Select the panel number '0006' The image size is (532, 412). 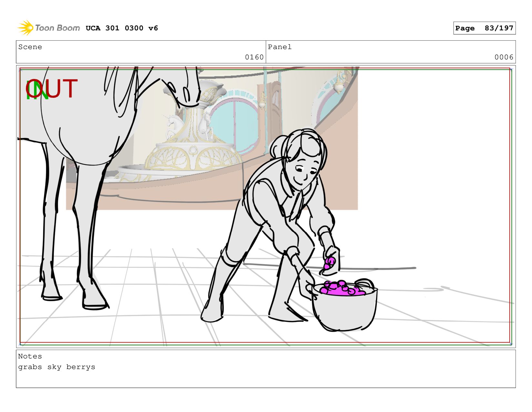tap(504, 57)
